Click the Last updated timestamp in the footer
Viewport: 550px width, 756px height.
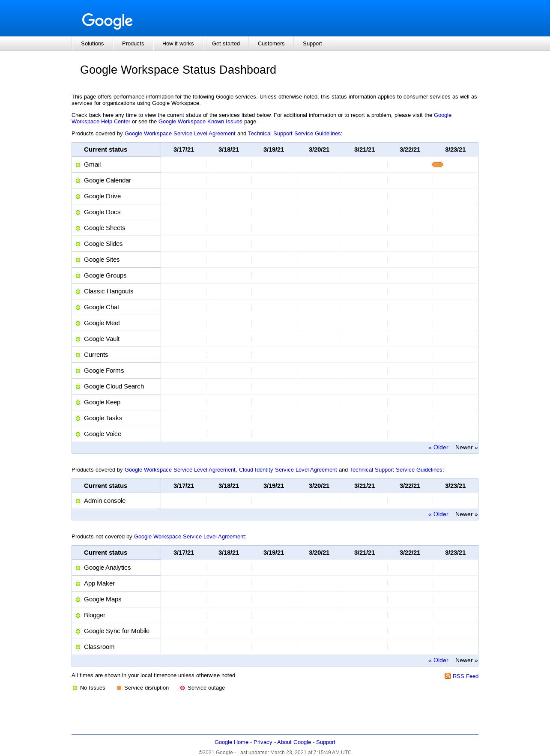294,753
